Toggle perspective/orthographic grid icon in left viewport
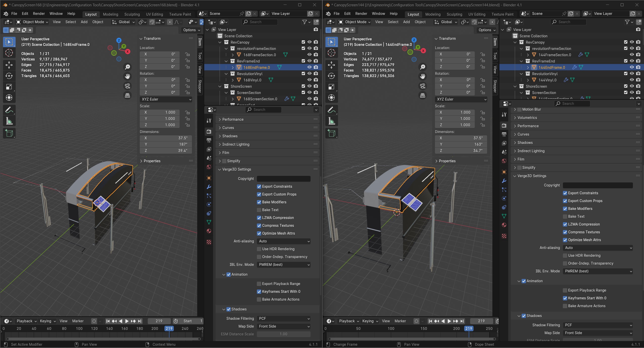644x348 pixels. (x=127, y=96)
